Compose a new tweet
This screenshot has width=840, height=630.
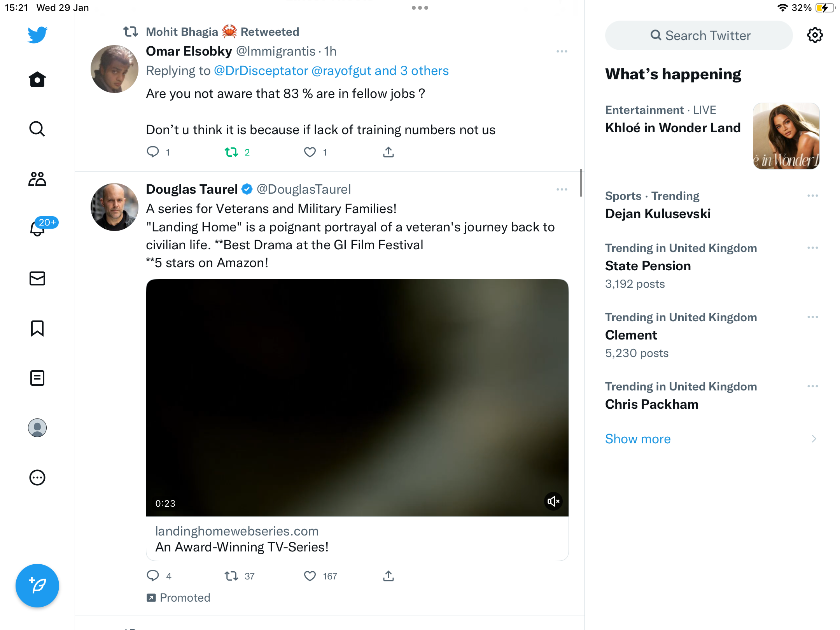37,586
